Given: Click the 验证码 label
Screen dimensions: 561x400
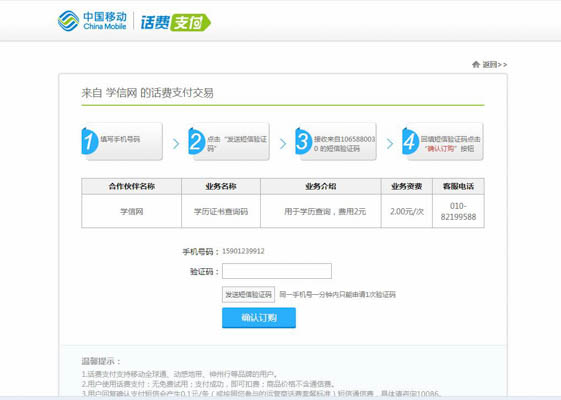Looking at the screenshot, I should (x=204, y=272).
